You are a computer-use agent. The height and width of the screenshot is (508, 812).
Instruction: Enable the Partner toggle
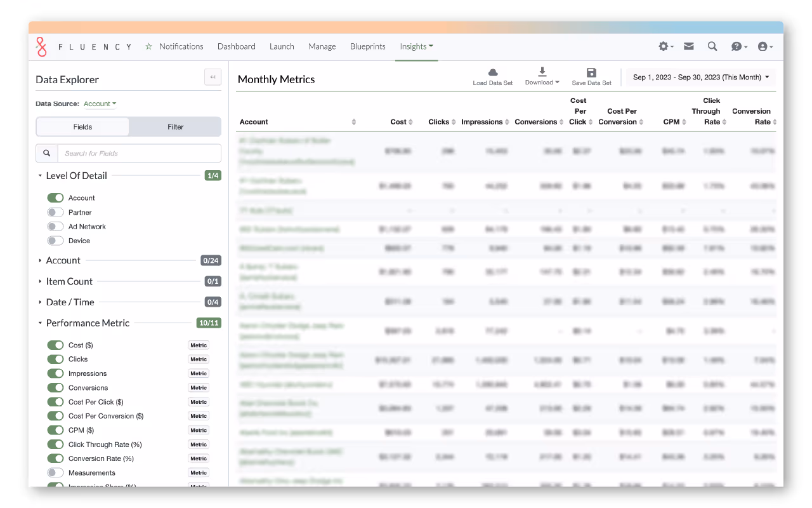pos(56,212)
